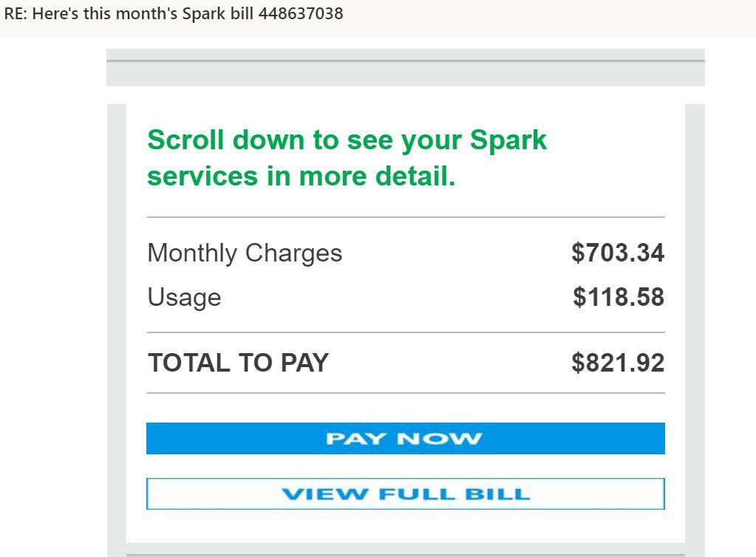Click the white space below VIEW FULL BILL
The image size is (756, 557).
tap(405, 526)
